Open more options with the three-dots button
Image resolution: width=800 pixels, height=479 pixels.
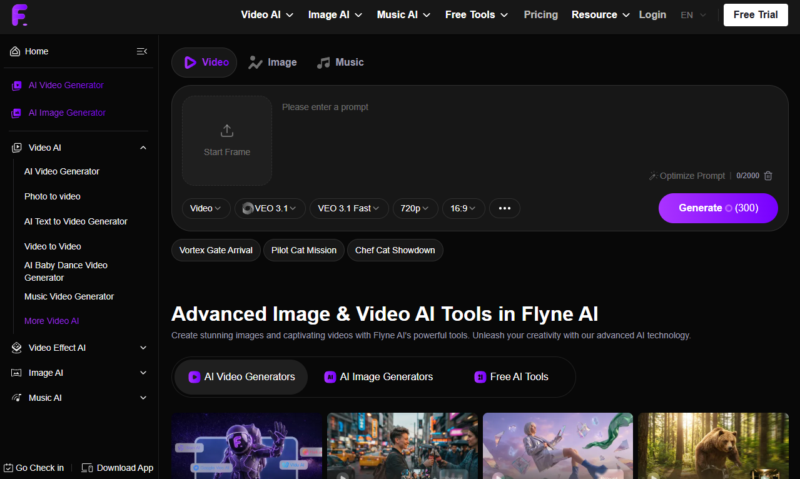(x=505, y=208)
